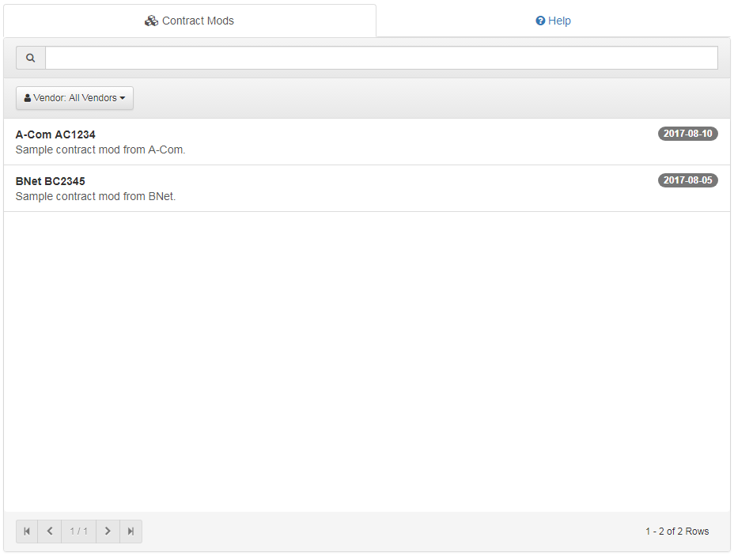Click the question mark Help icon
This screenshot has height=560, width=734.
540,21
